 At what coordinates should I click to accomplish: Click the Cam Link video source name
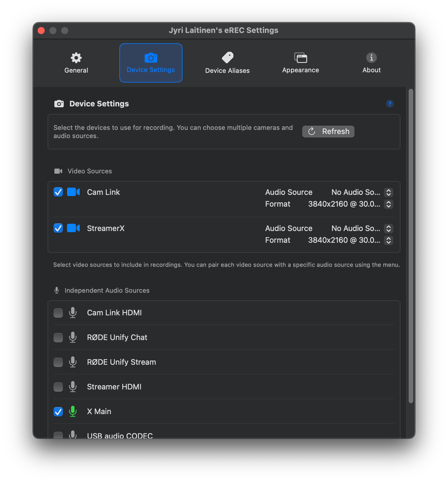[x=103, y=192]
